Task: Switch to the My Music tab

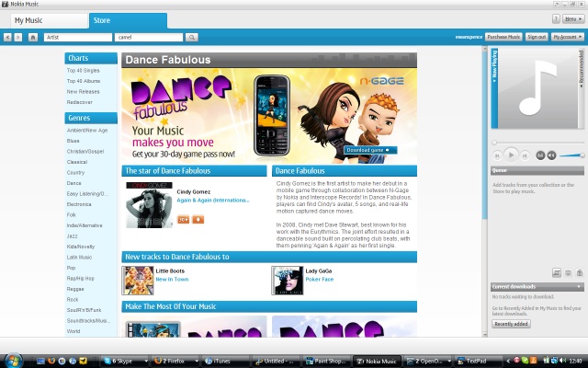Action: click(x=49, y=20)
